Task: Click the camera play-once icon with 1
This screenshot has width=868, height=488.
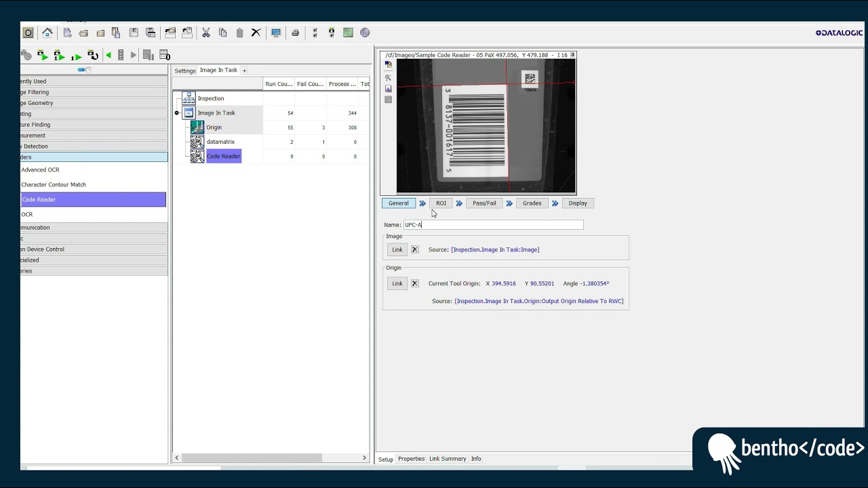Action: (x=59, y=55)
